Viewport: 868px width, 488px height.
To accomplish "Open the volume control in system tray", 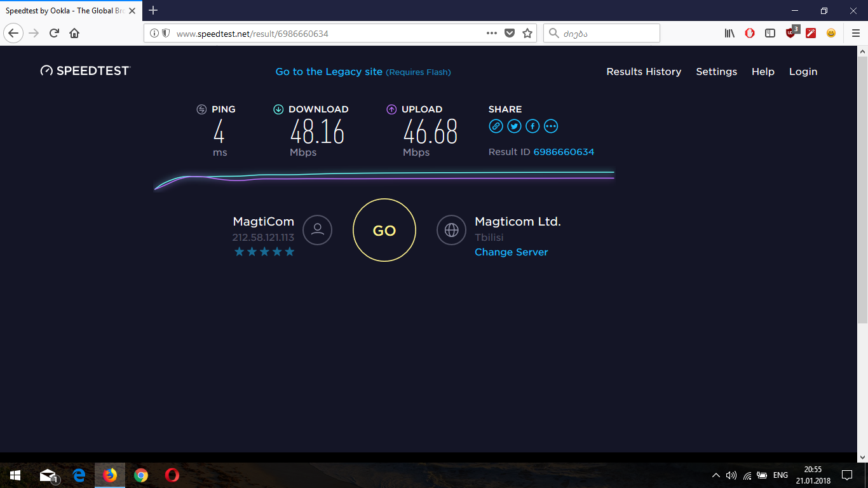I will [731, 475].
